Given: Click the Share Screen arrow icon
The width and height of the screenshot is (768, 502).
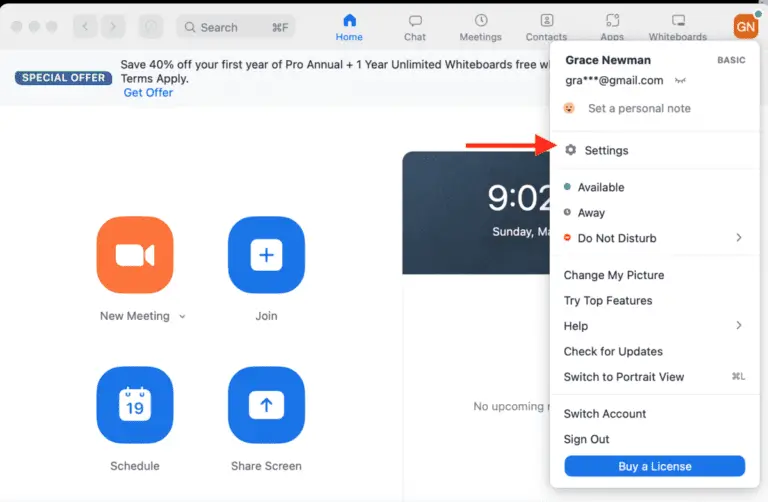Looking at the screenshot, I should point(266,405).
